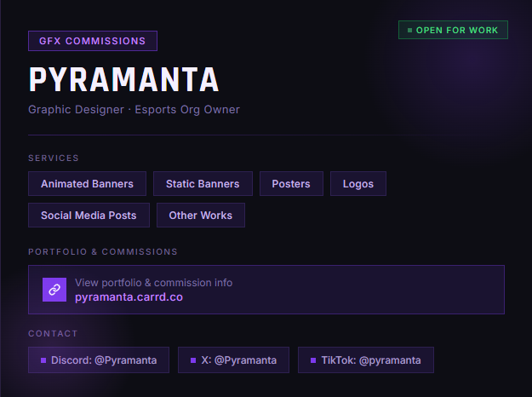The width and height of the screenshot is (532, 397).
Task: Select the Other Works tag
Action: (201, 216)
